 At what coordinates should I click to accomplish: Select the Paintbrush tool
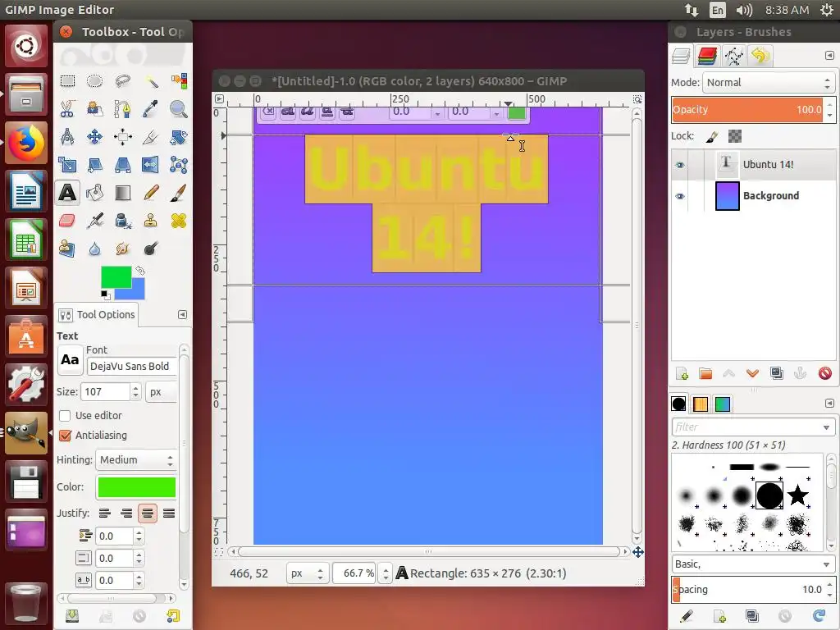(x=179, y=192)
